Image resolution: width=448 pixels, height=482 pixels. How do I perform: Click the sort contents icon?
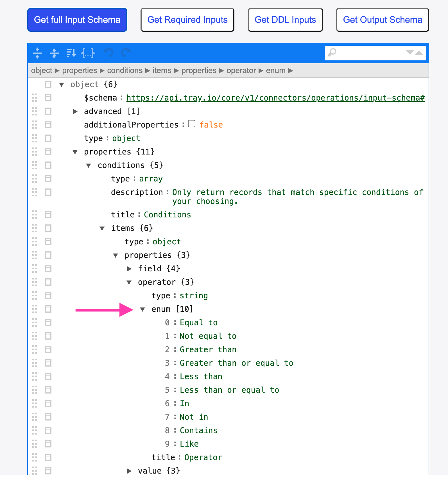(71, 53)
